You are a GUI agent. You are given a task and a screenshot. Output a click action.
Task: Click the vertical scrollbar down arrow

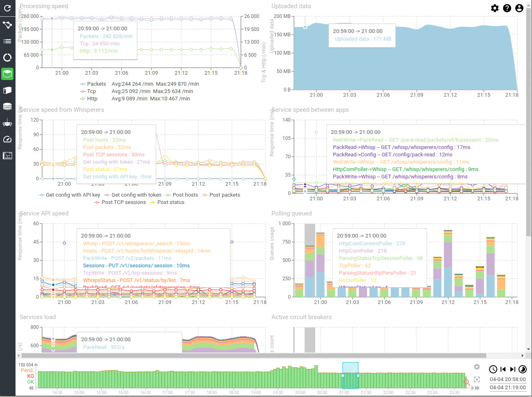click(x=529, y=349)
